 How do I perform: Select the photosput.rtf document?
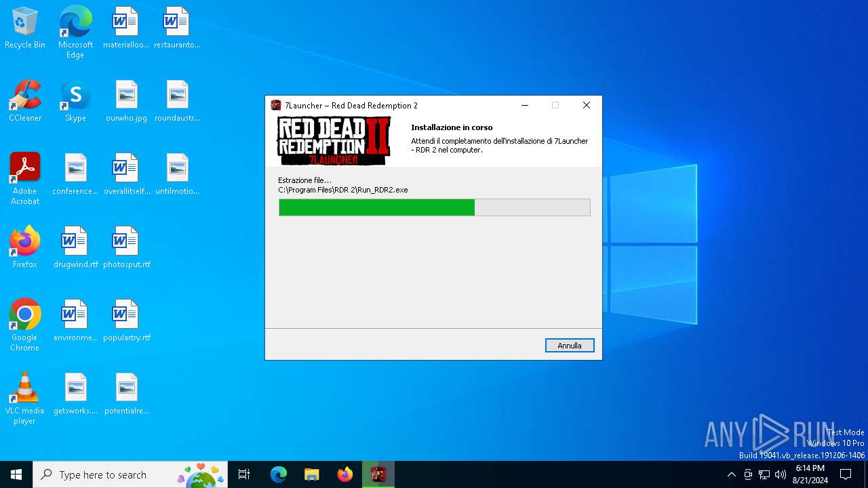pos(126,248)
